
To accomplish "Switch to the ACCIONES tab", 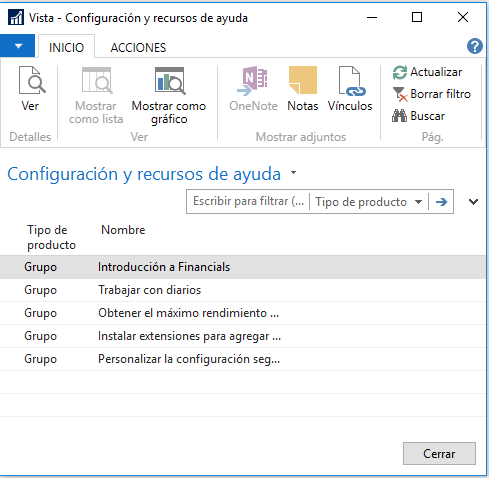I will pos(138,48).
